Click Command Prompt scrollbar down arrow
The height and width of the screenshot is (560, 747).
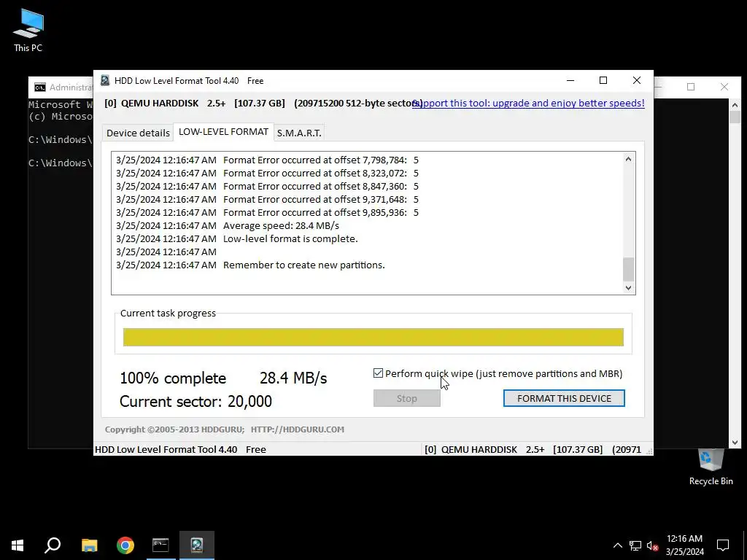735,443
